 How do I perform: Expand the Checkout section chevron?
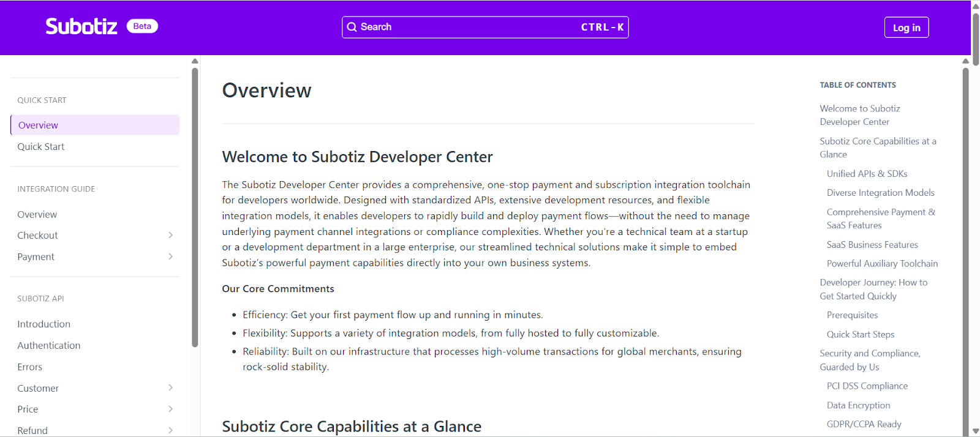tap(170, 235)
